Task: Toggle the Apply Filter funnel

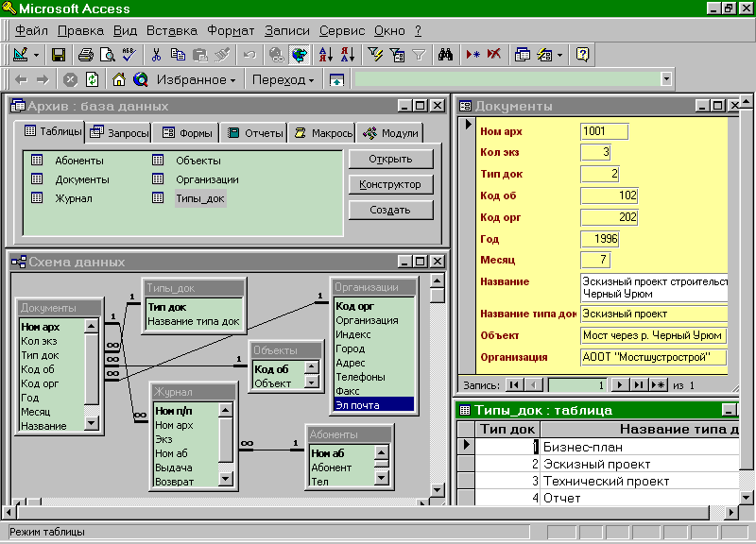Action: point(419,55)
